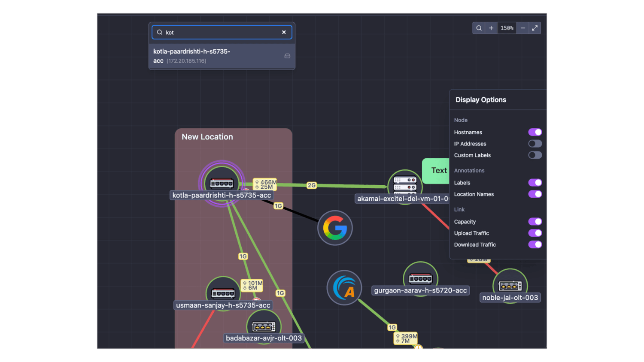Zoom out with the minus button
This screenshot has height=362, width=644.
coord(523,28)
